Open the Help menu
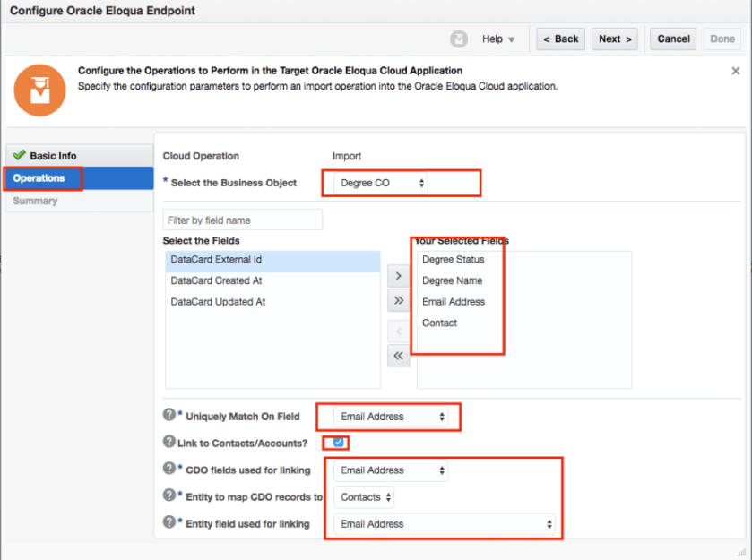This screenshot has width=752, height=560. (x=498, y=39)
